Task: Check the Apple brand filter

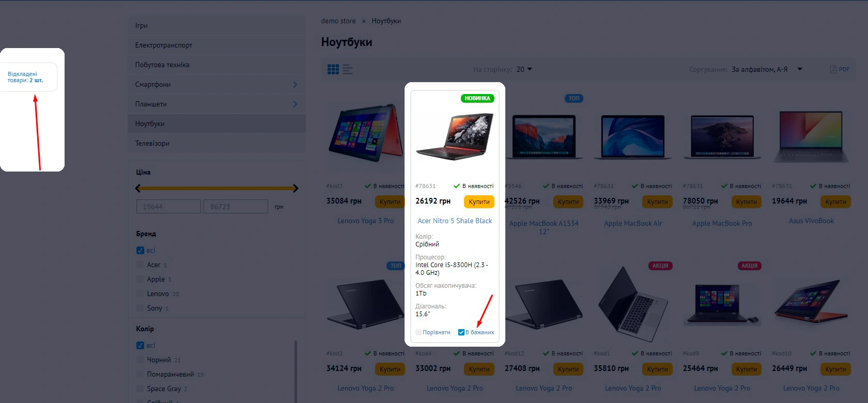Action: tap(140, 279)
